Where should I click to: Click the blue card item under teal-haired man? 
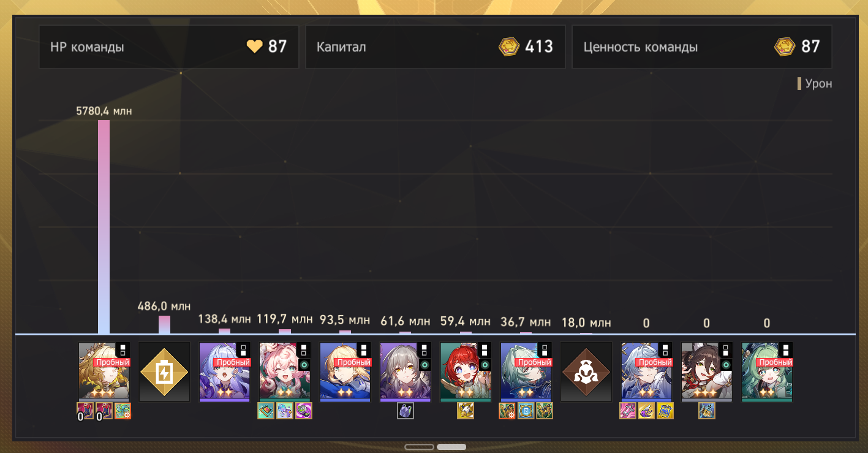coord(526,411)
